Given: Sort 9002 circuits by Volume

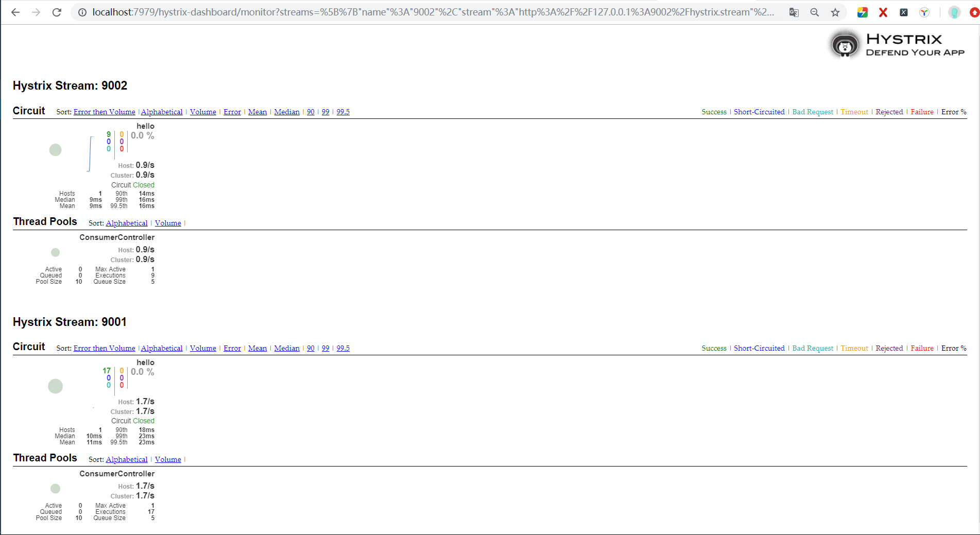Looking at the screenshot, I should [203, 112].
